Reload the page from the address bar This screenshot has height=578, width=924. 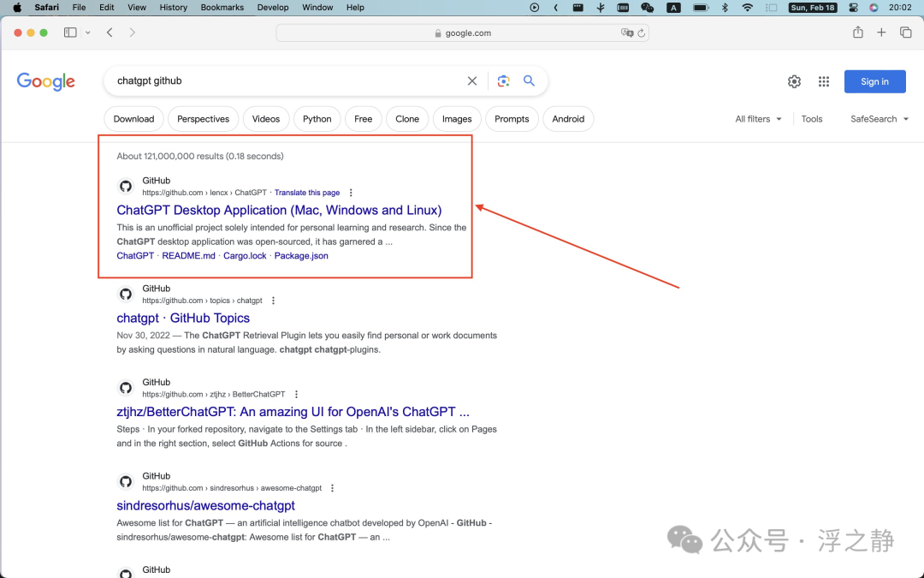[641, 33]
